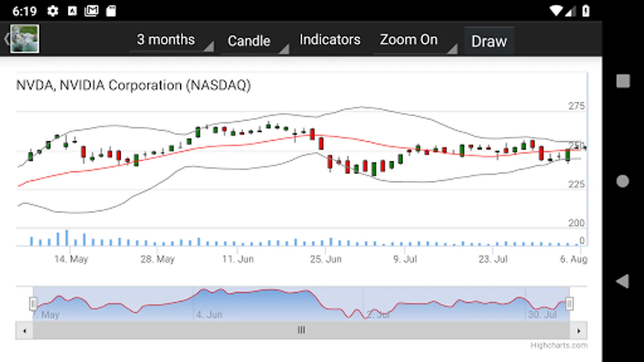The width and height of the screenshot is (644, 362).
Task: Tap the app thumbnail icon in the toolbar
Action: pyautogui.click(x=25, y=39)
